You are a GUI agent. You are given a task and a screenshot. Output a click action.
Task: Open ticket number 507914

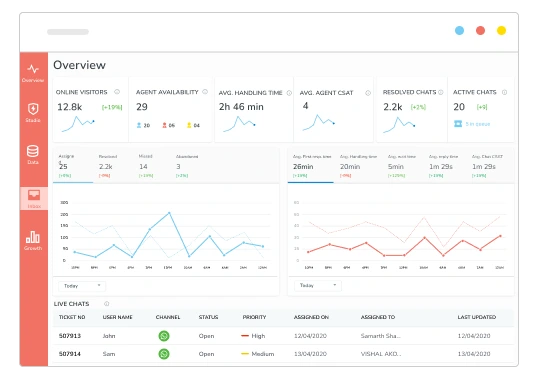point(70,354)
